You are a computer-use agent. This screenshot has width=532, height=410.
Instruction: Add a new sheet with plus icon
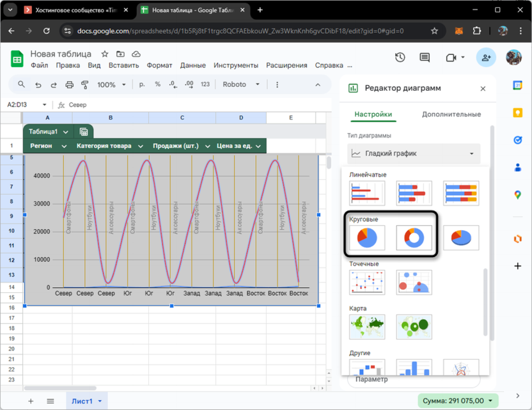(30, 401)
